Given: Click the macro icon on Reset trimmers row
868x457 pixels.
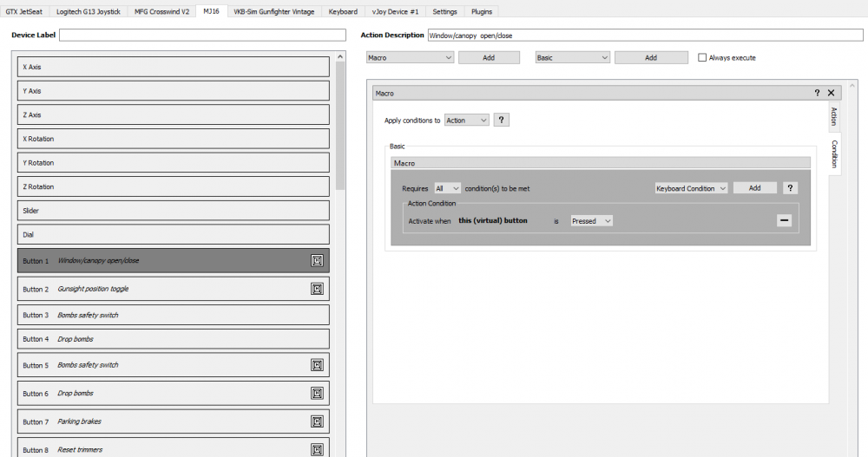Looking at the screenshot, I should pyautogui.click(x=317, y=449).
